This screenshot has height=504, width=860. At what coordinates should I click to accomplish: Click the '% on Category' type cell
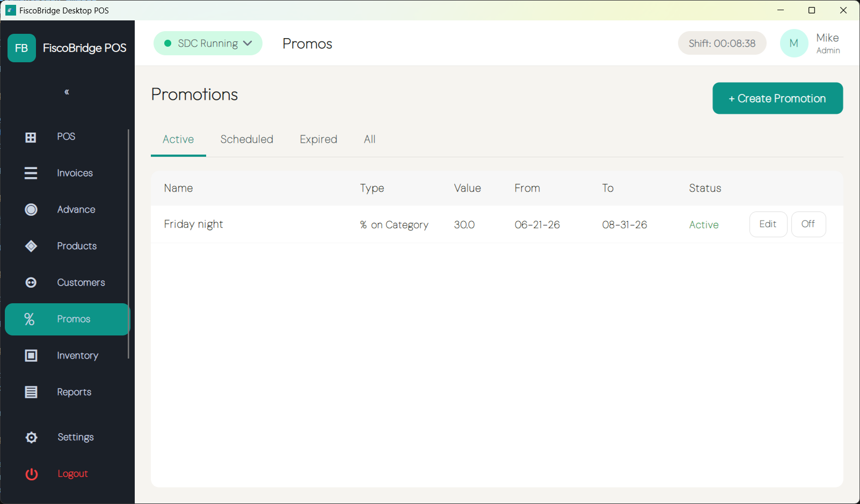click(x=394, y=225)
